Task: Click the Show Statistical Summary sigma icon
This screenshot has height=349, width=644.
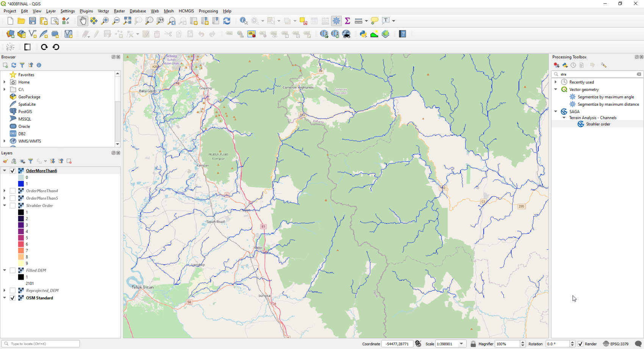Action: [x=347, y=21]
